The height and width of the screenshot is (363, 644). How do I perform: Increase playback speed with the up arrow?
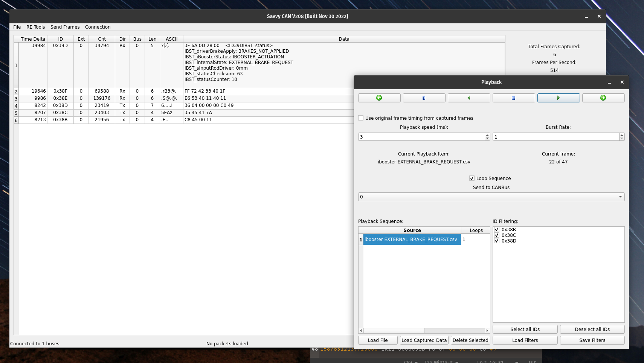coord(487,135)
